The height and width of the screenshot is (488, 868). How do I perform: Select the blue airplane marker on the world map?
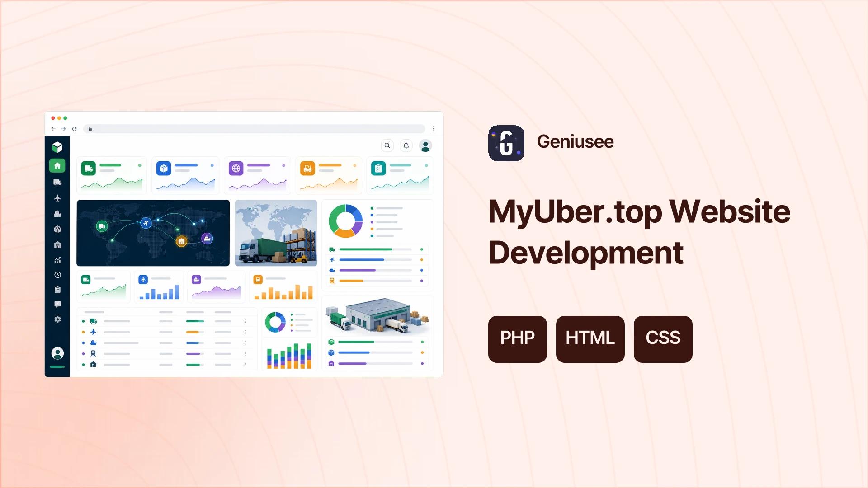click(146, 223)
